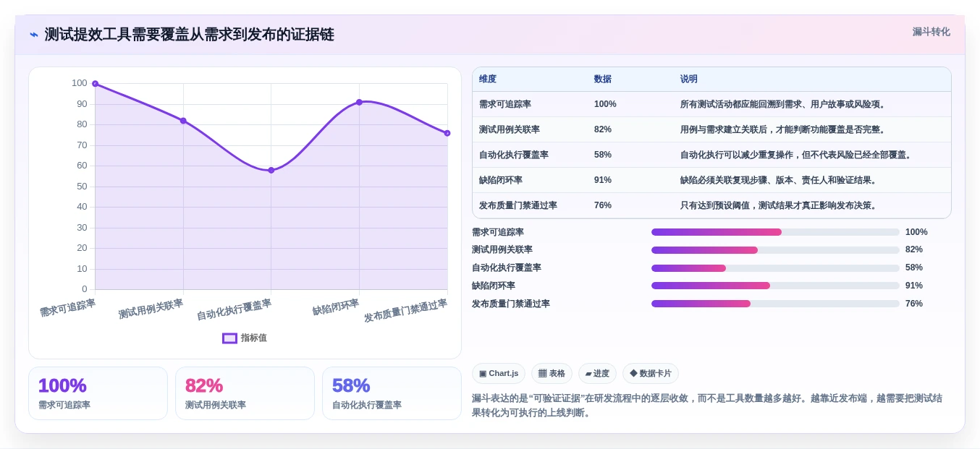Click the 缺陷闭环率 data point on the chart

(359, 102)
